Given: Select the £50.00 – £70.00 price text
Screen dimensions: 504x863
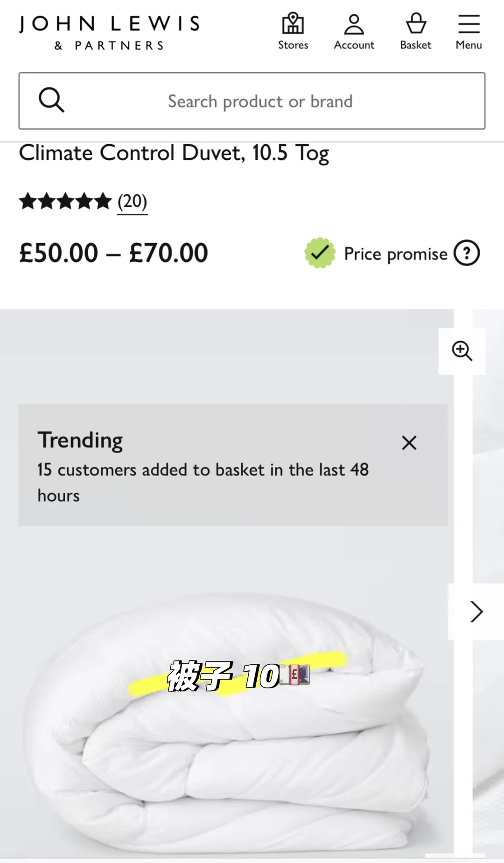Looking at the screenshot, I should [113, 253].
